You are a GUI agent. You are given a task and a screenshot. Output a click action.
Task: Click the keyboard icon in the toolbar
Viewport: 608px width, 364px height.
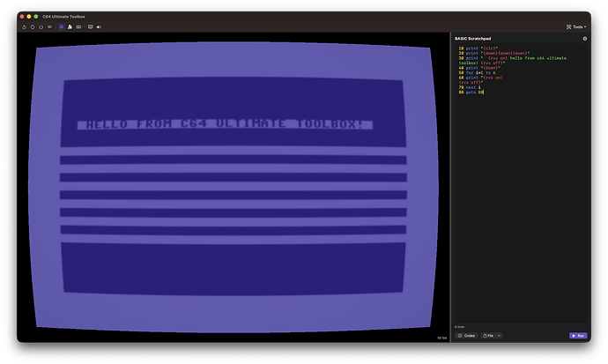78,27
